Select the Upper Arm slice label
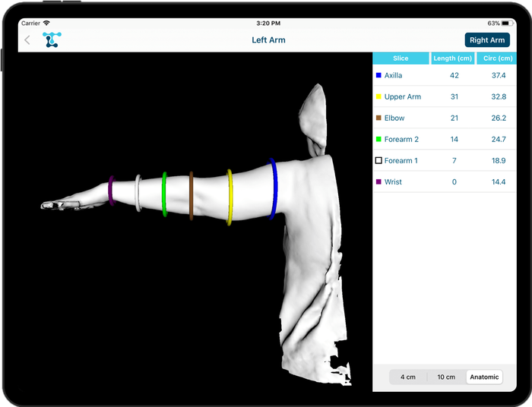The width and height of the screenshot is (532, 407). point(403,96)
